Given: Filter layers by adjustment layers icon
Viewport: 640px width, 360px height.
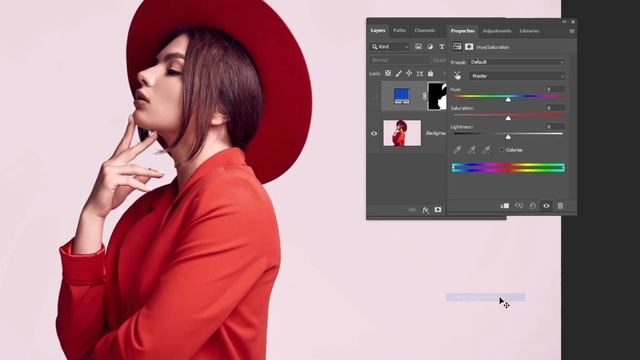Looking at the screenshot, I should click(430, 47).
